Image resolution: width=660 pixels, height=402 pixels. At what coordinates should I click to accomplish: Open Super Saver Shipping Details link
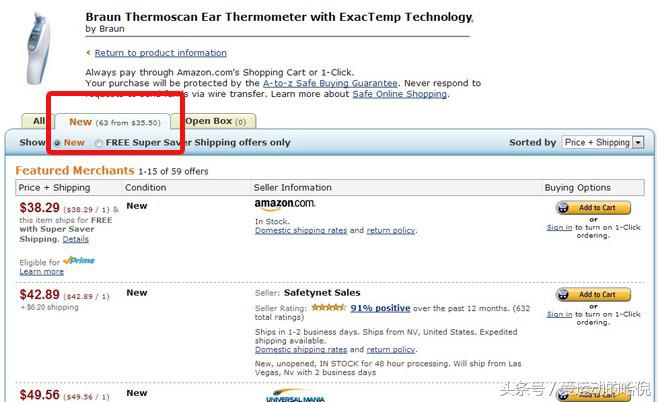tap(76, 239)
